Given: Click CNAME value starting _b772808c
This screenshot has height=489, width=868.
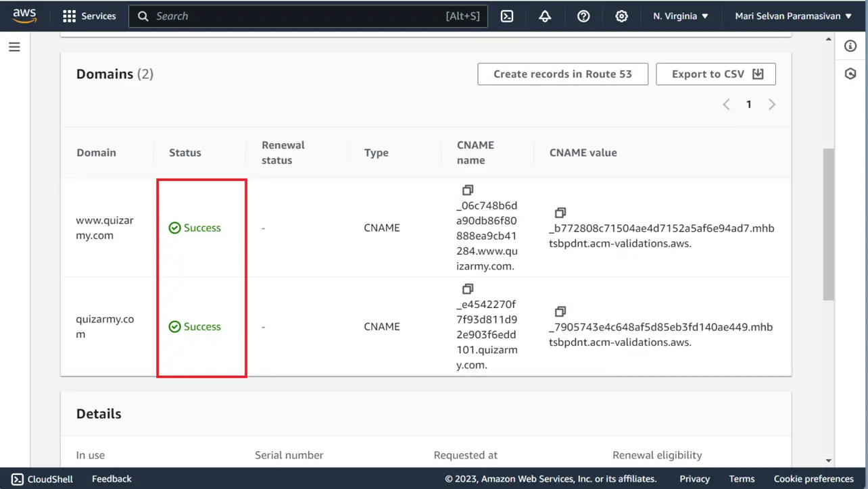Looking at the screenshot, I should click(x=662, y=236).
